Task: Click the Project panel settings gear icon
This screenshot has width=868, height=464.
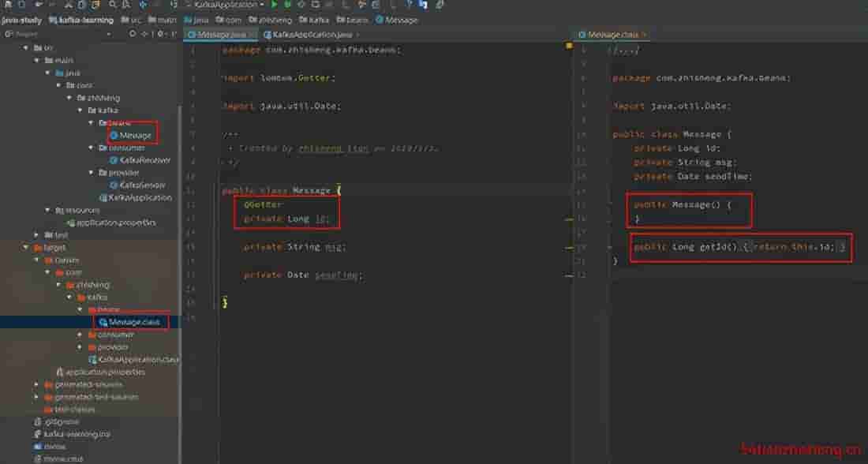Action: [162, 35]
